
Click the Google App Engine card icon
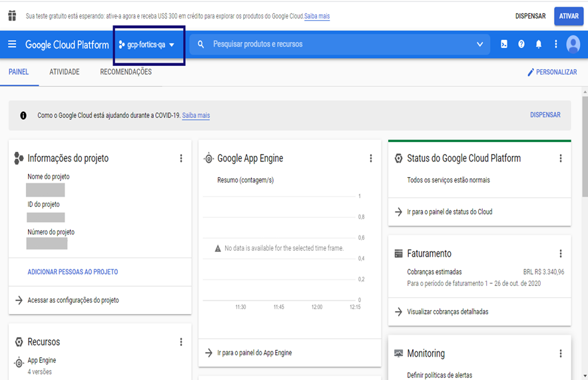[x=209, y=159]
